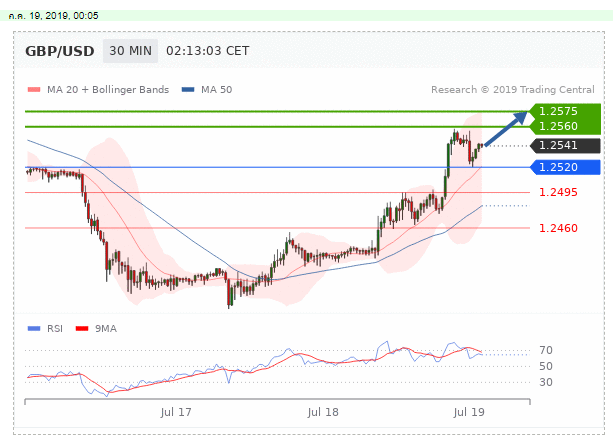This screenshot has height=442, width=613.
Task: Click the Jul 19 date axis label
Action: point(469,412)
